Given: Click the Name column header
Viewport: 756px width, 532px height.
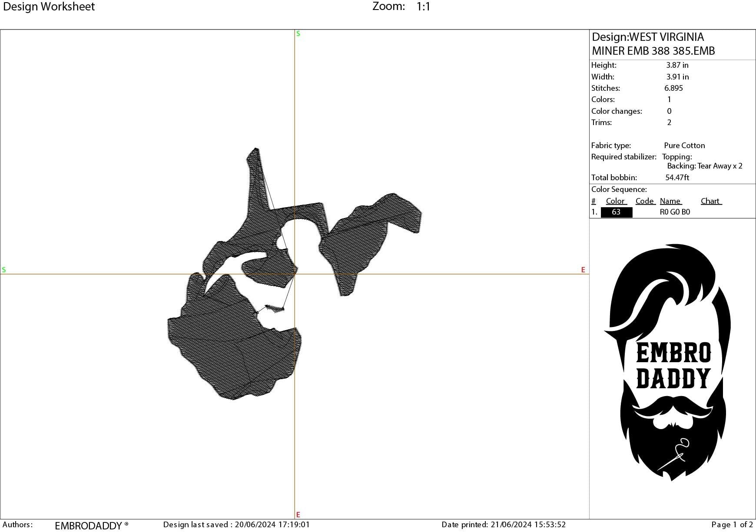Looking at the screenshot, I should tap(670, 201).
